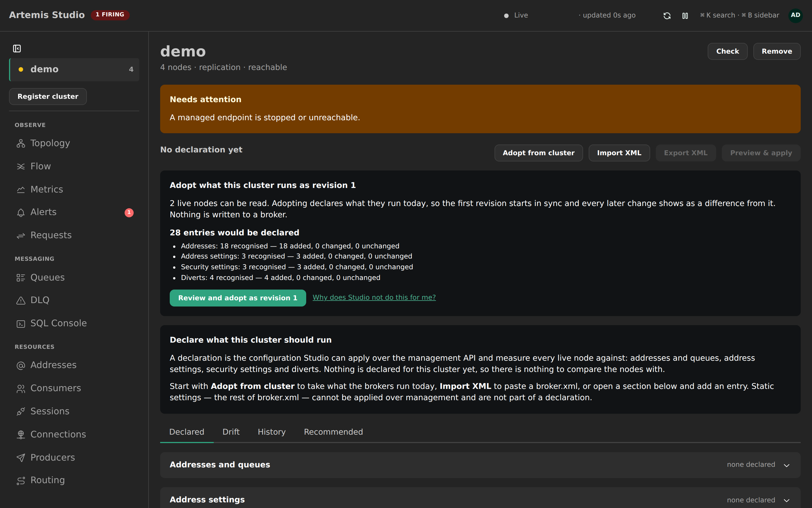Click the Needs attention banner

pos(480,109)
